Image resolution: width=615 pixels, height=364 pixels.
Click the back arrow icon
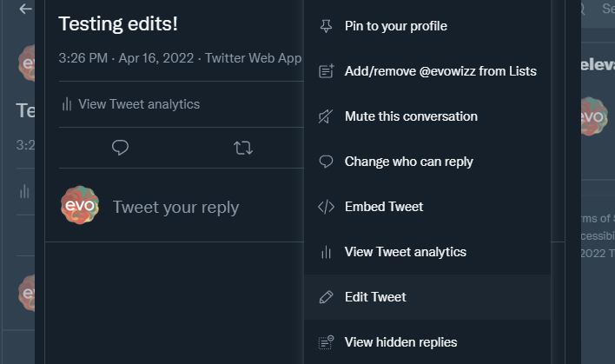click(x=25, y=9)
